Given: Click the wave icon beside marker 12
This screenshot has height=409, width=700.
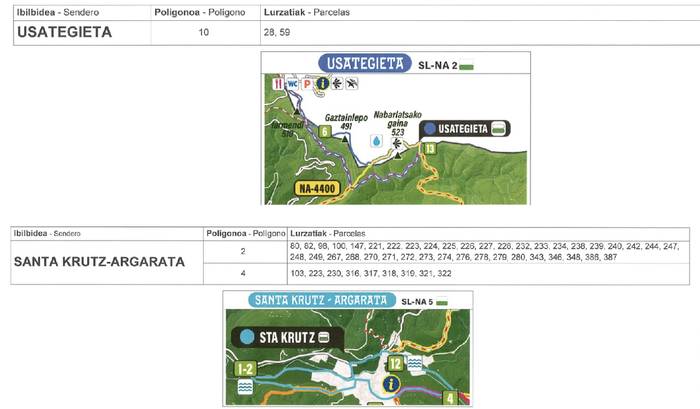Looking at the screenshot, I should 415,363.
